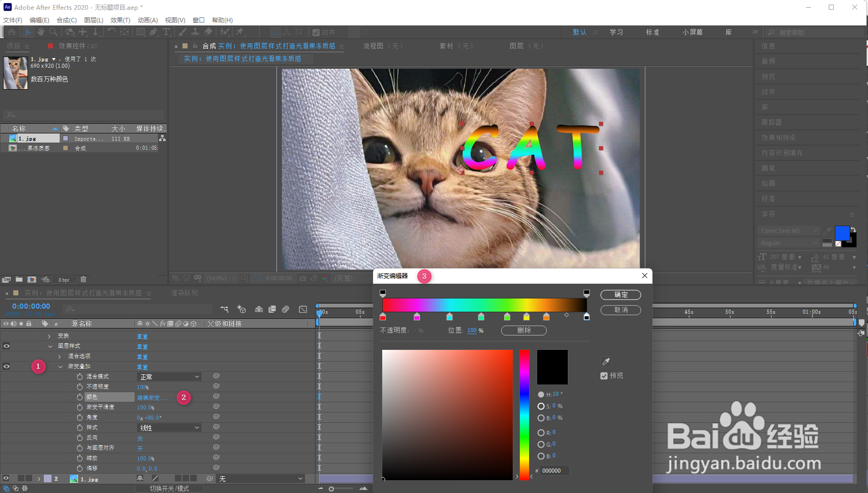Click 重置 next to 渐变叠加
The height and width of the screenshot is (493, 868).
(142, 367)
